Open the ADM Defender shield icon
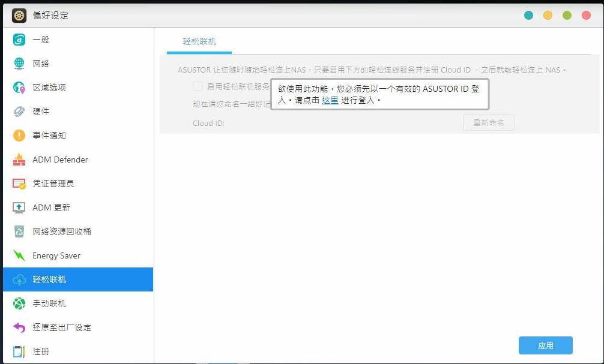 click(18, 160)
